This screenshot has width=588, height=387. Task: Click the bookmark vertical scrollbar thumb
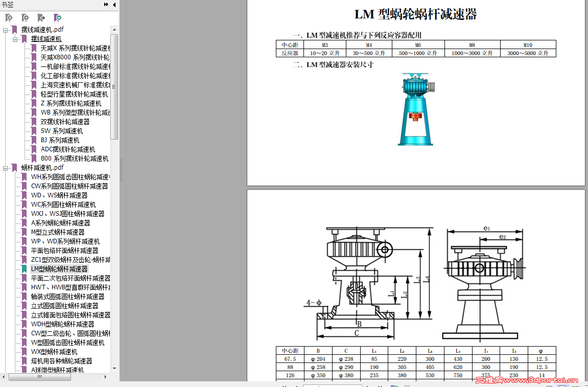click(x=114, y=87)
